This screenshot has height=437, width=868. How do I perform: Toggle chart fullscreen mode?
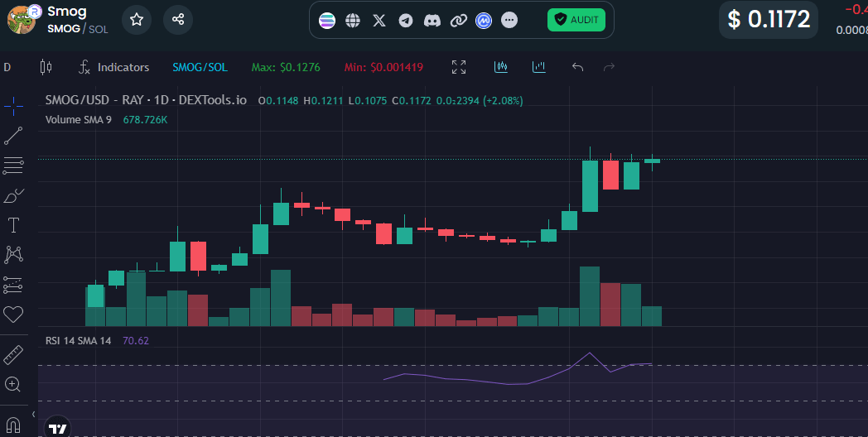pos(459,68)
